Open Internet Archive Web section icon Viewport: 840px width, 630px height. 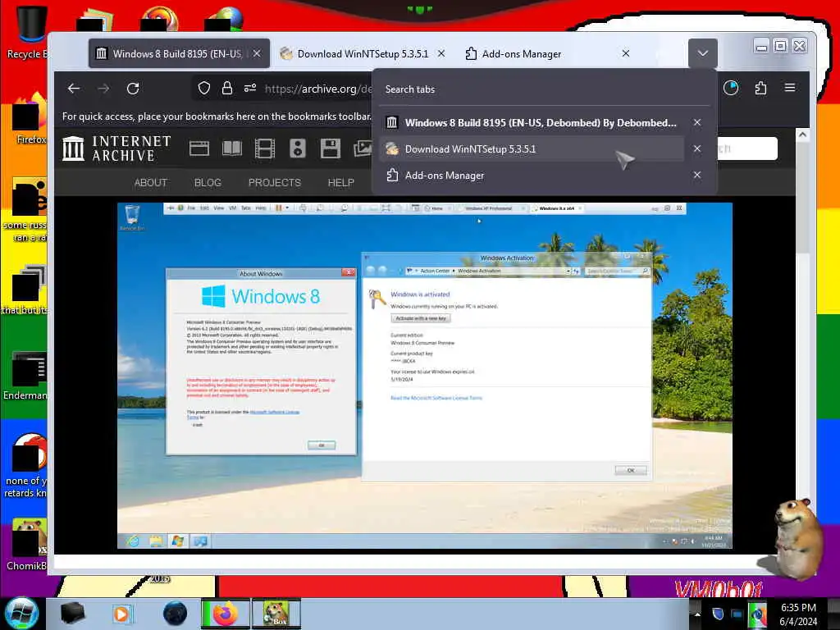(199, 148)
